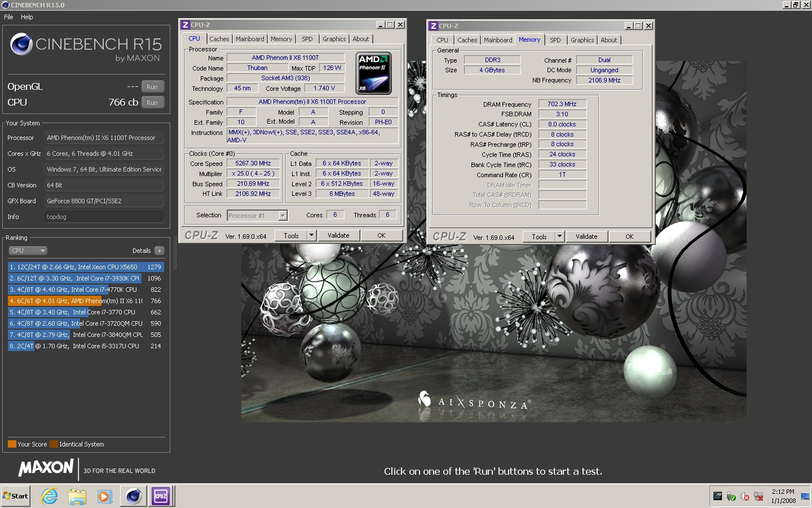Select highlighted AMD Phenom II X6 ranking row
812x508 pixels.
click(86, 301)
